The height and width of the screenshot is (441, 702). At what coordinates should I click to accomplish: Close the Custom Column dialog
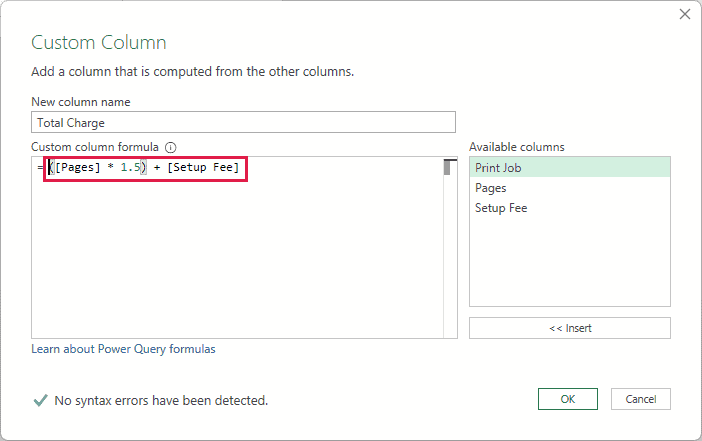685,14
